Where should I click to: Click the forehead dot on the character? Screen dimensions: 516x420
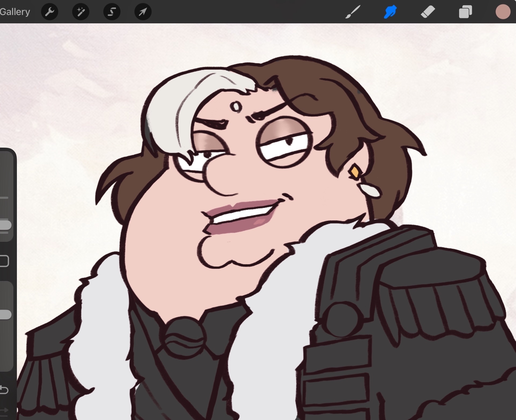tap(236, 107)
